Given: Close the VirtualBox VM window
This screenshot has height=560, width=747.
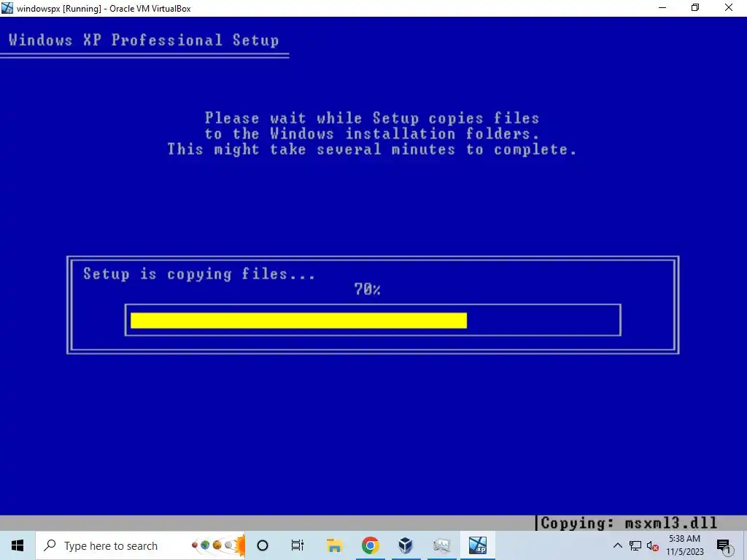Looking at the screenshot, I should tap(729, 7).
